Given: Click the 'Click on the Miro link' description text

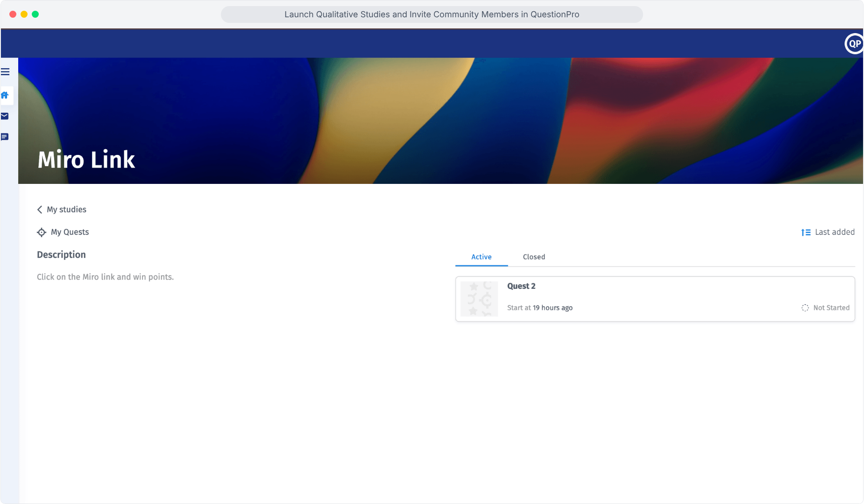Looking at the screenshot, I should tap(105, 277).
